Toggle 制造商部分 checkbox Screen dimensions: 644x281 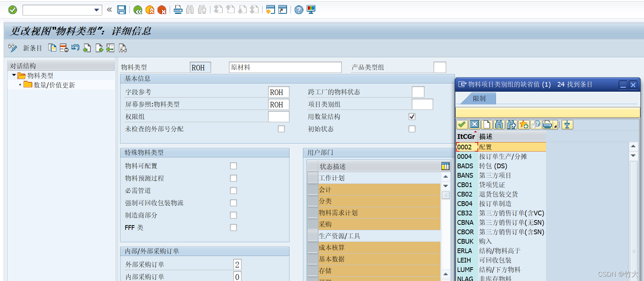(x=233, y=215)
